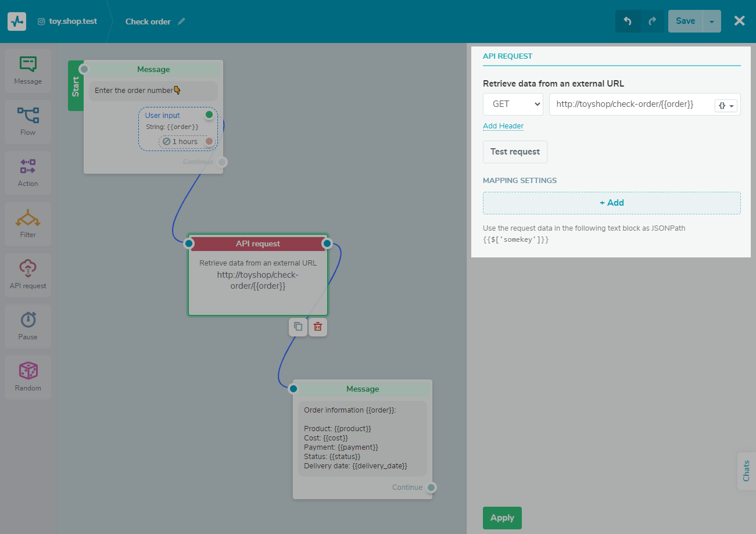This screenshot has height=534, width=756.
Task: Click the Add Header link
Action: click(x=503, y=126)
